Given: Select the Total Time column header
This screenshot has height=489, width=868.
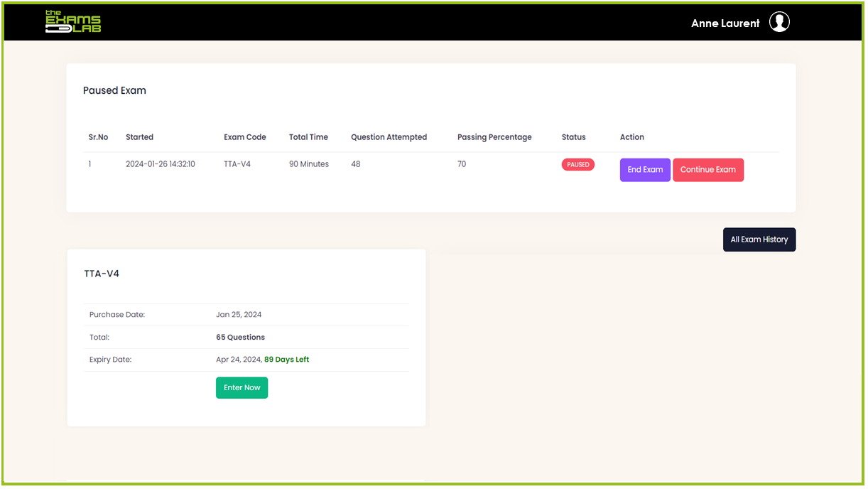Looking at the screenshot, I should [x=308, y=137].
